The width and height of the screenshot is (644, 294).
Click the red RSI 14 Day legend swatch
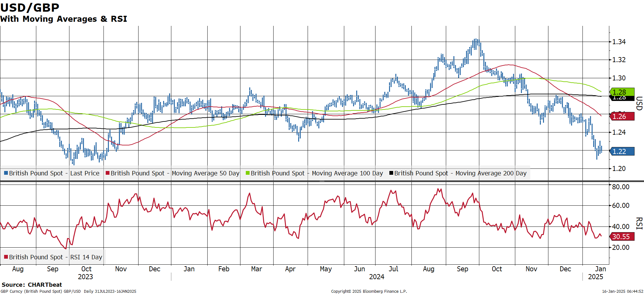pyautogui.click(x=6, y=257)
